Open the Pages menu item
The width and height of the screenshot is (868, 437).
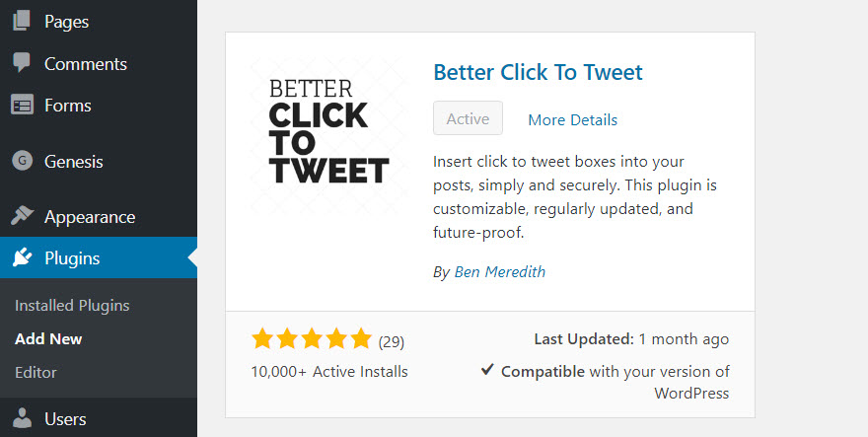point(66,22)
